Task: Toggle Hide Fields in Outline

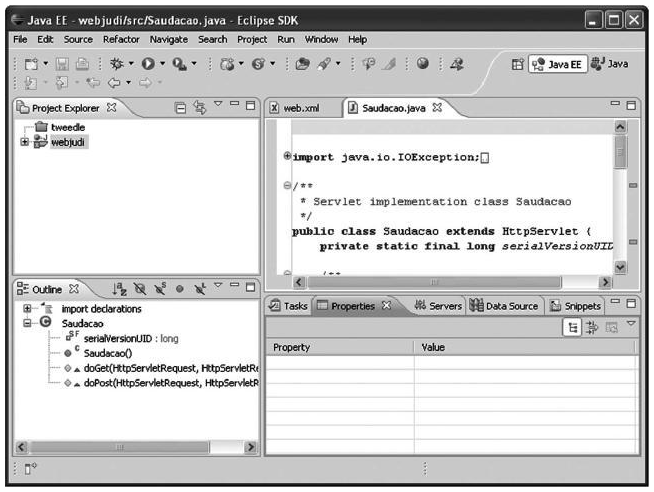Action: click(x=137, y=289)
